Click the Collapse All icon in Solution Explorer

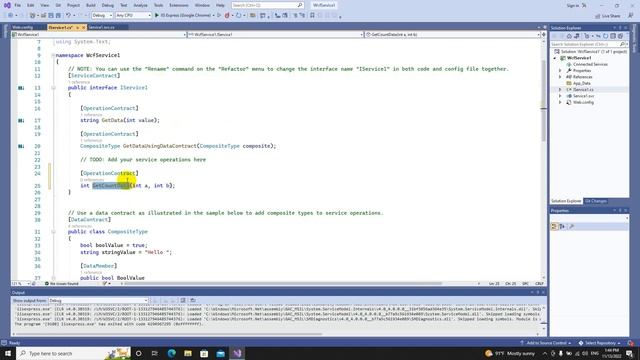point(613,36)
